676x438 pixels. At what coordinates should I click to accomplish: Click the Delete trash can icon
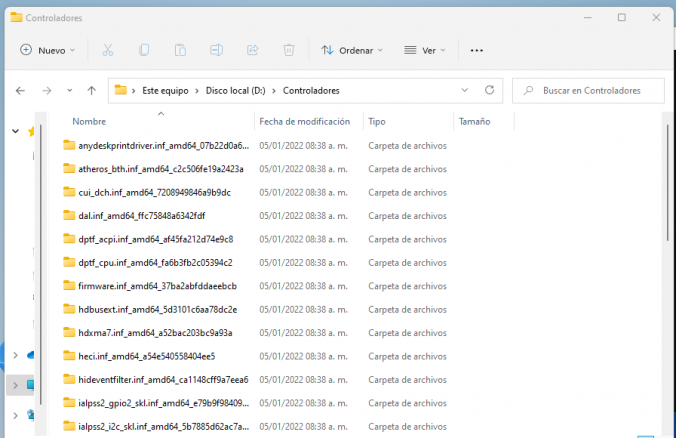point(288,50)
